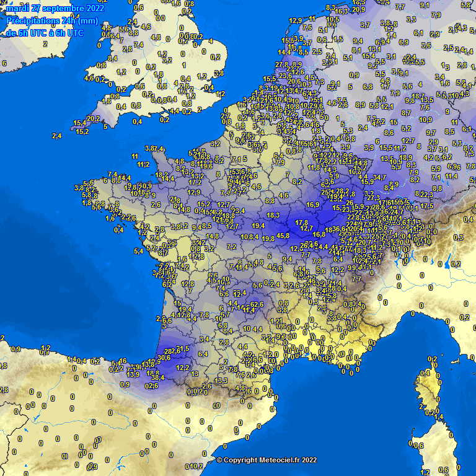Select the isolated 2,4 value over the Atlantic
Screen dimensions: 476x476
coord(56,136)
